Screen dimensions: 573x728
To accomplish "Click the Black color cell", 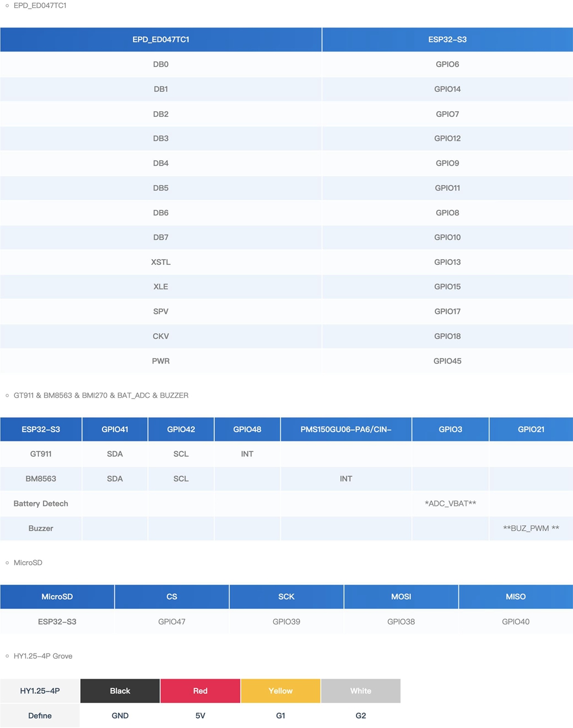I will [120, 691].
